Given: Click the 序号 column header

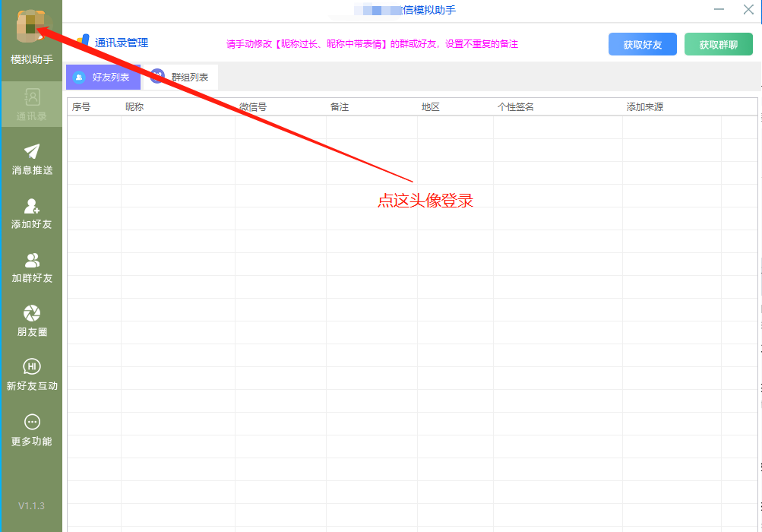Looking at the screenshot, I should pyautogui.click(x=81, y=107).
